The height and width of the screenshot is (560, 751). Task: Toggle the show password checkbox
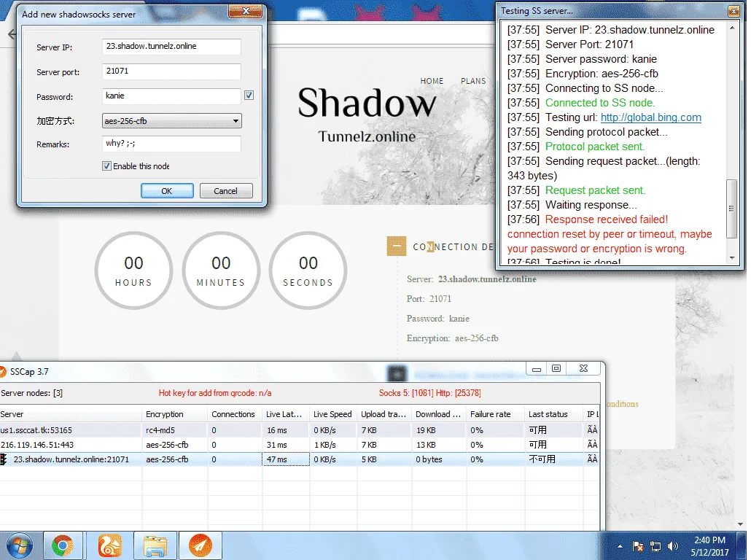click(x=249, y=96)
